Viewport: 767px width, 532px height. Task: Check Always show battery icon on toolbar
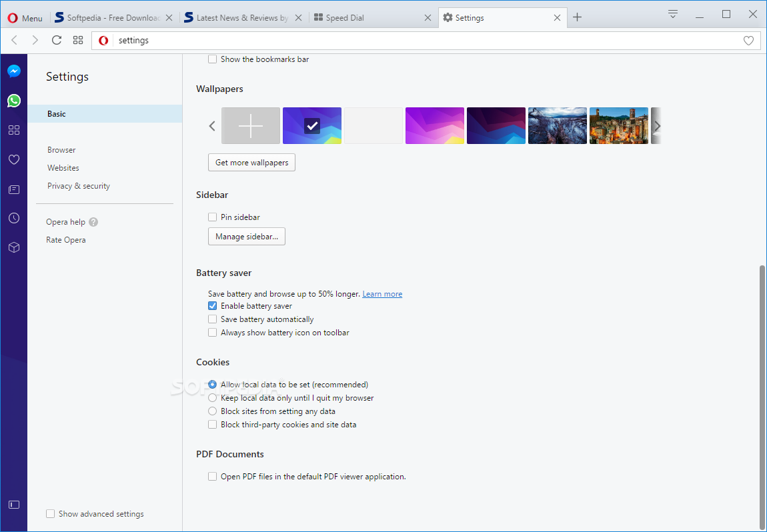point(212,333)
